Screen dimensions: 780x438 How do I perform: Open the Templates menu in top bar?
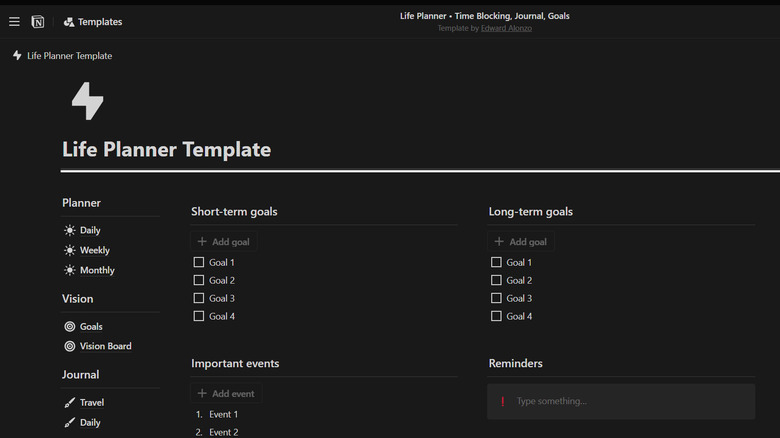click(92, 22)
